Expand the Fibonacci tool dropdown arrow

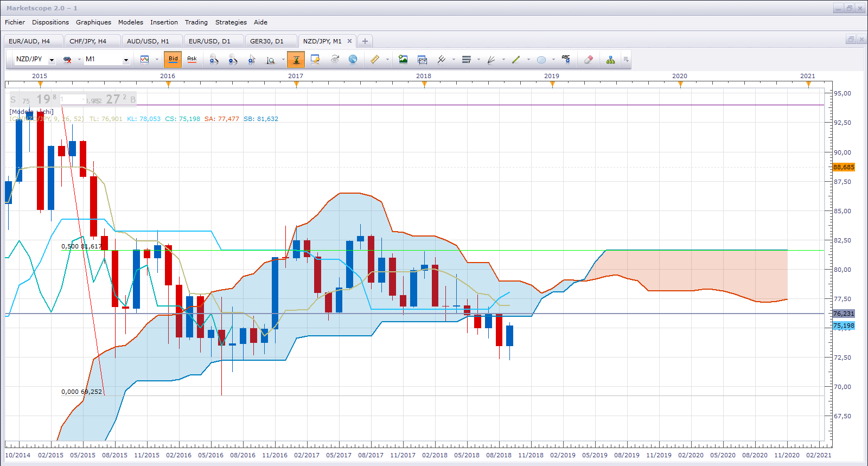(x=478, y=60)
